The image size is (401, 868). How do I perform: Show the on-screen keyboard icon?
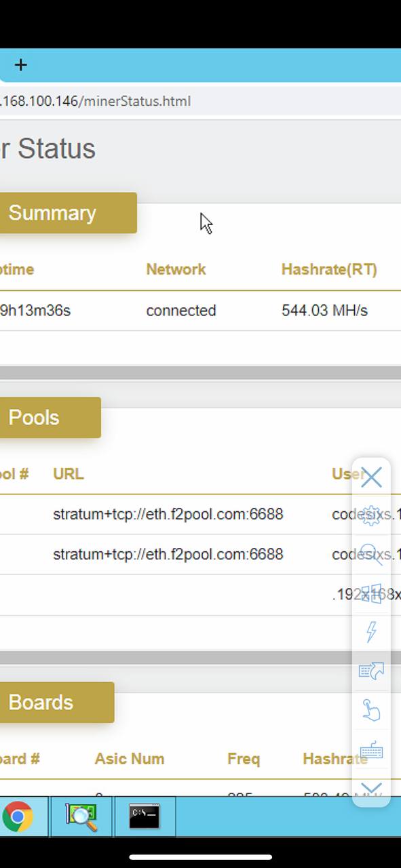[x=371, y=750]
